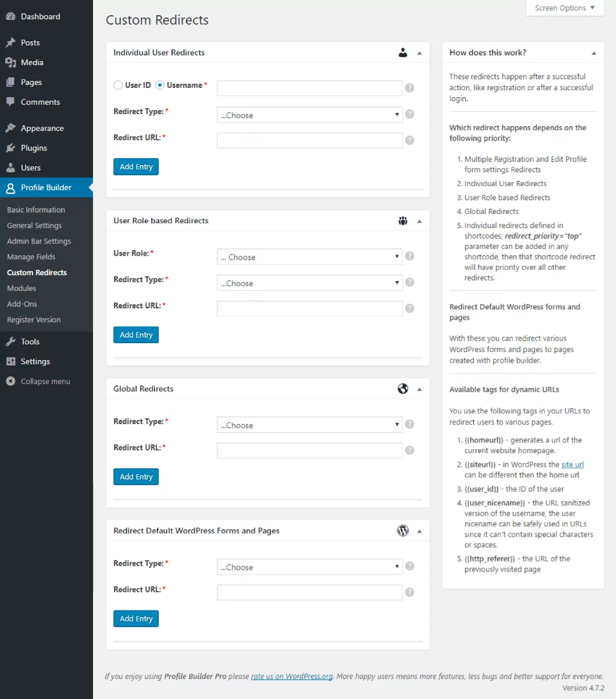Viewport: 616px width, 699px height.
Task: Click help icon beside Username field
Action: 410,88
